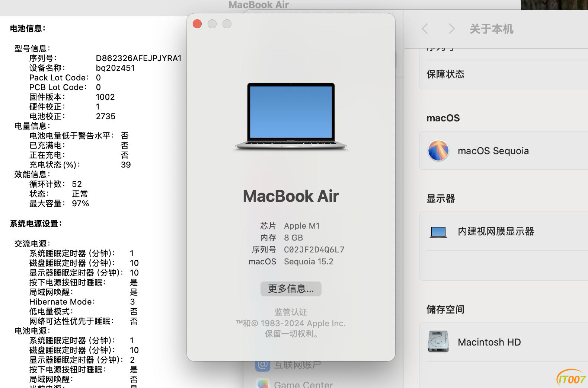This screenshot has height=388, width=588.
Task: Select the 电池校正 2735 line
Action: [72, 116]
